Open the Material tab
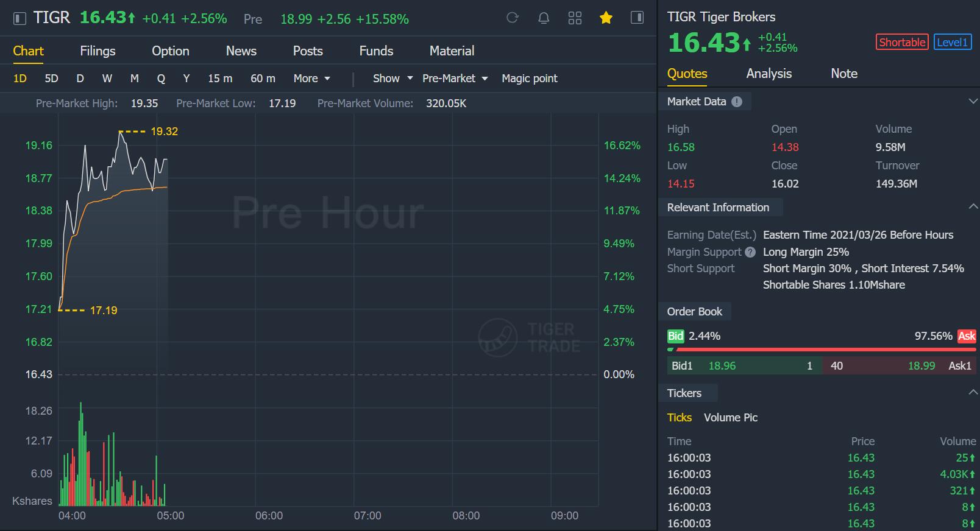 [x=452, y=51]
